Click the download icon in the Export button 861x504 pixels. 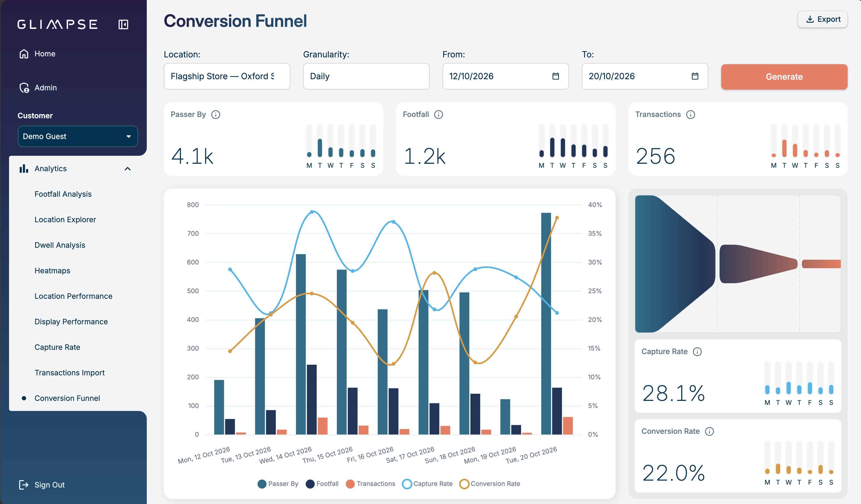pos(810,19)
